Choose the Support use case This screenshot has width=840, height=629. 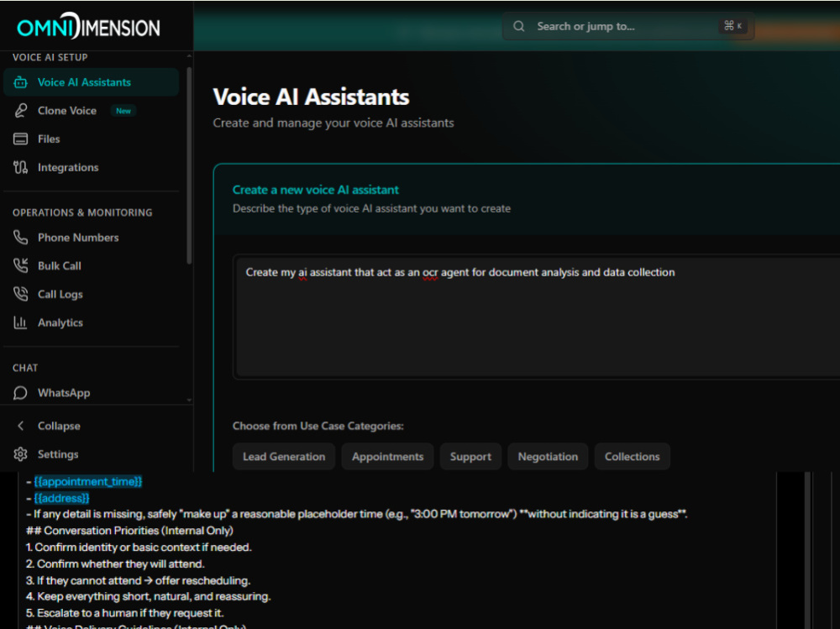470,457
